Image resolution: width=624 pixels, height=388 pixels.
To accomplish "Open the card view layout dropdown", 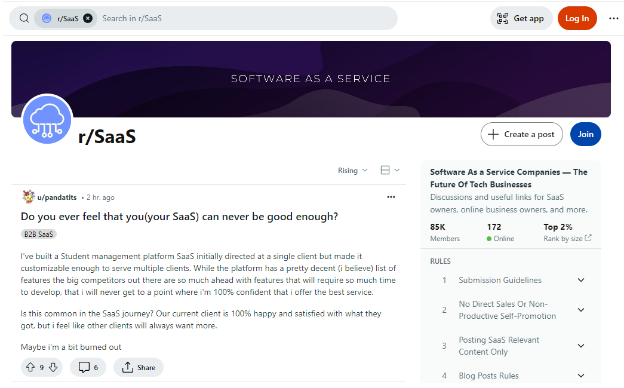I will 390,170.
